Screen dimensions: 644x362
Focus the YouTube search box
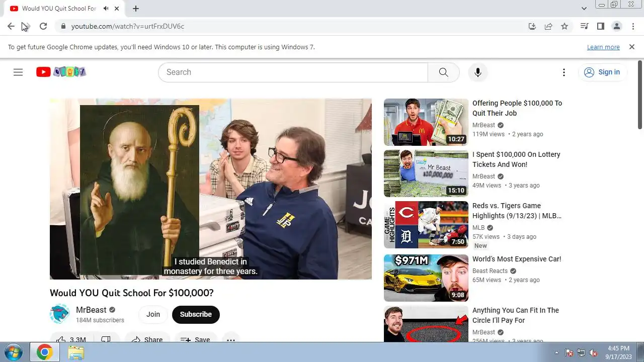[x=293, y=72]
